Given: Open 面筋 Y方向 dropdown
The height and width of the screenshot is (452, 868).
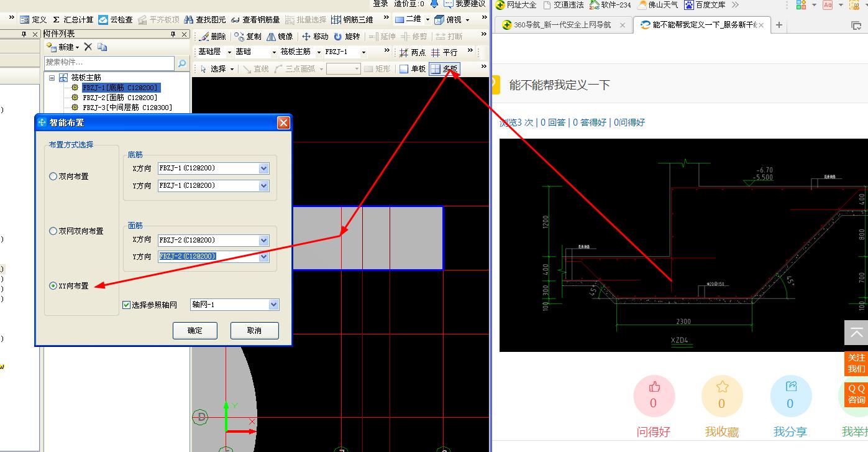Looking at the screenshot, I should [x=263, y=256].
